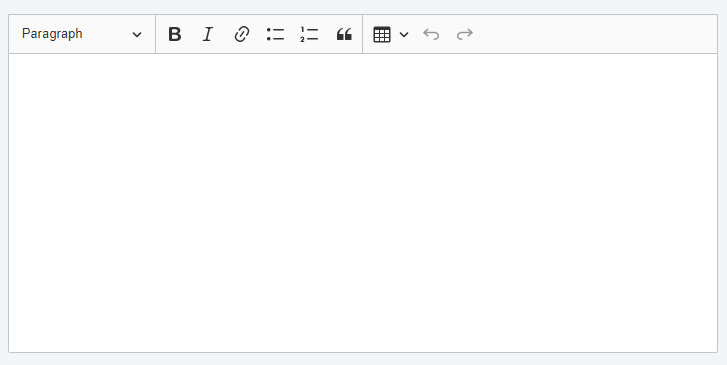Screen dimensions: 727x365
Task: Click the chain link toolbar button
Action: 242,34
